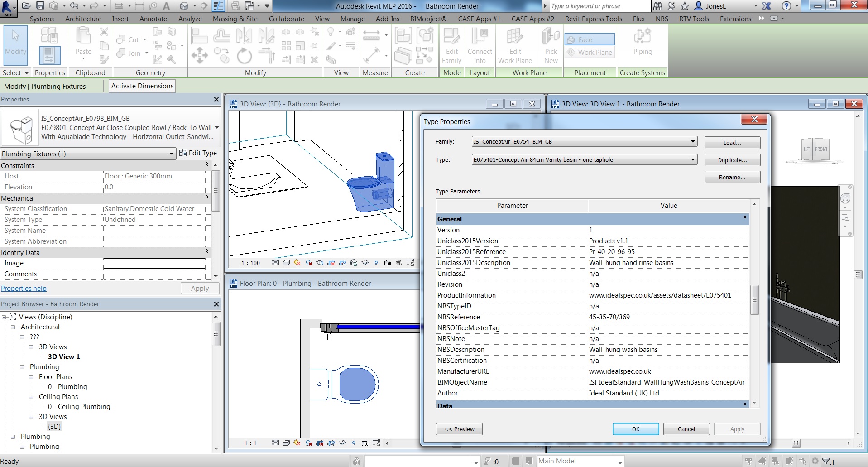Open Help question mark icon
The image size is (868, 467).
pyautogui.click(x=786, y=6)
